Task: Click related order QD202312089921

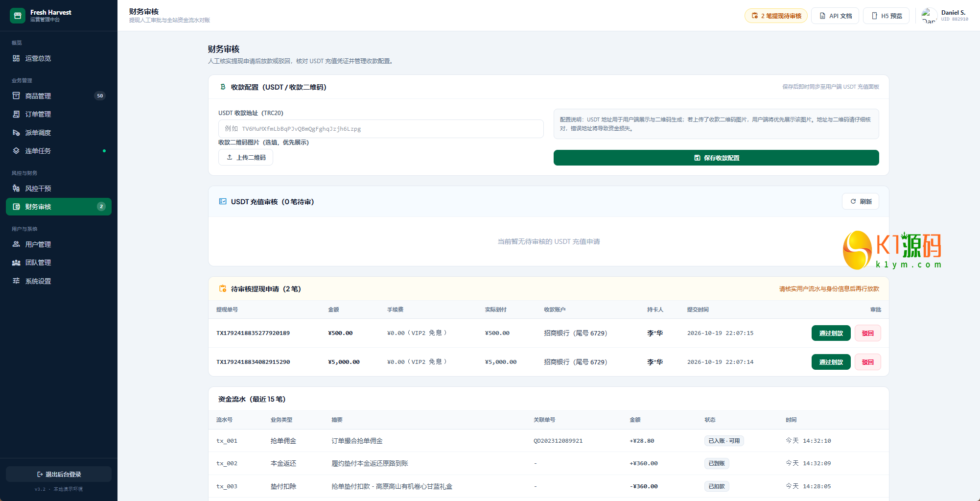Action: point(558,441)
